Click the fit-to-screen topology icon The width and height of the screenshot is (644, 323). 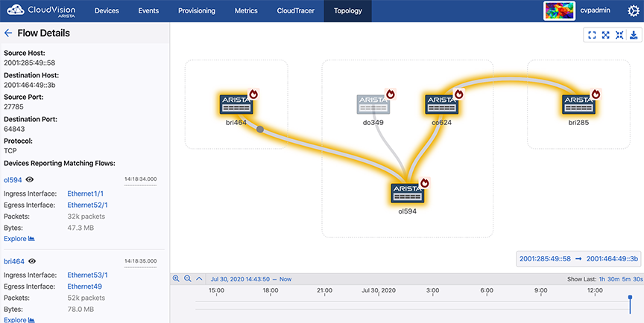click(x=592, y=35)
